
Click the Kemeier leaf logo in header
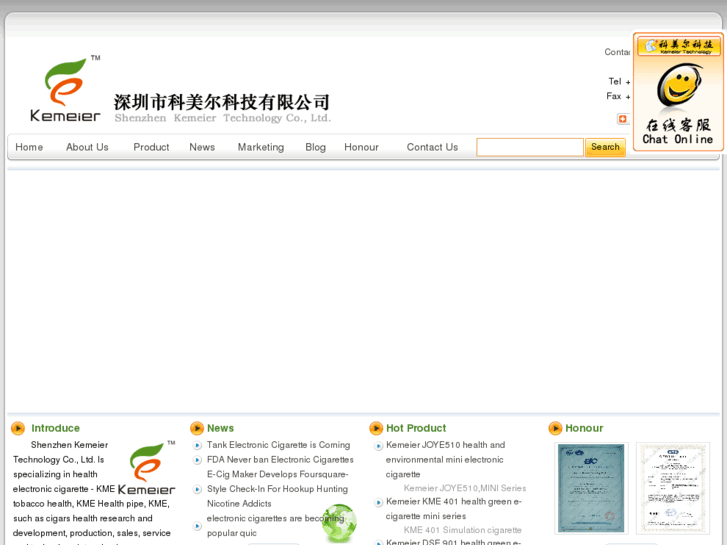pos(65,89)
